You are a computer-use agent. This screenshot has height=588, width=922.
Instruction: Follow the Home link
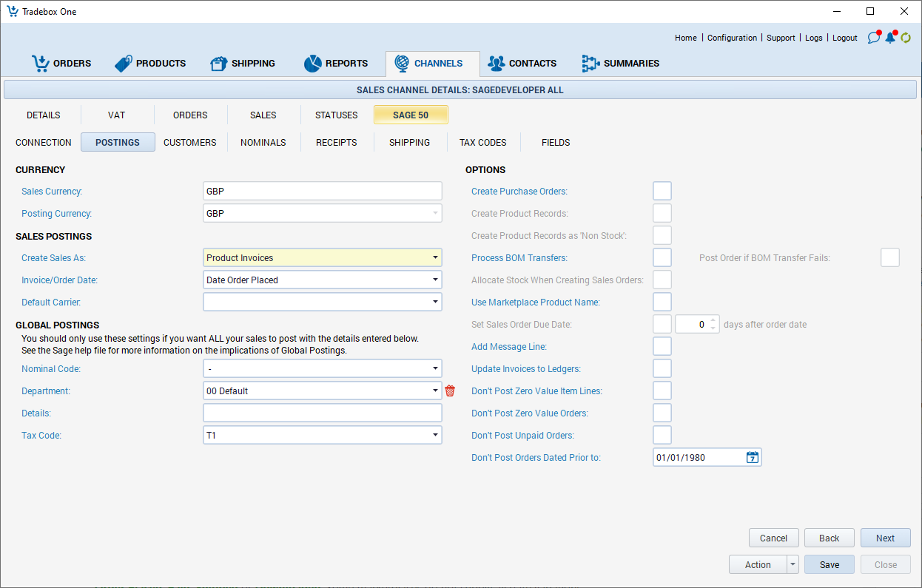(x=686, y=38)
